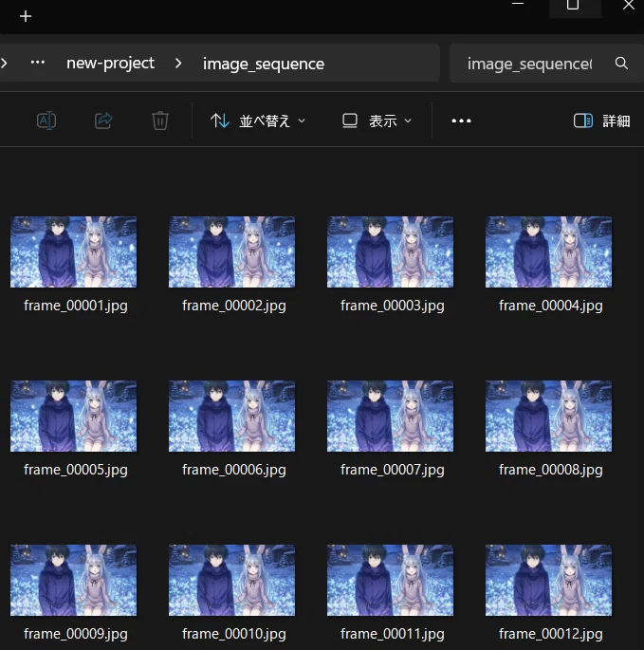644x650 pixels.
Task: Click the frame_00004.jpg file name
Action: tap(550, 306)
